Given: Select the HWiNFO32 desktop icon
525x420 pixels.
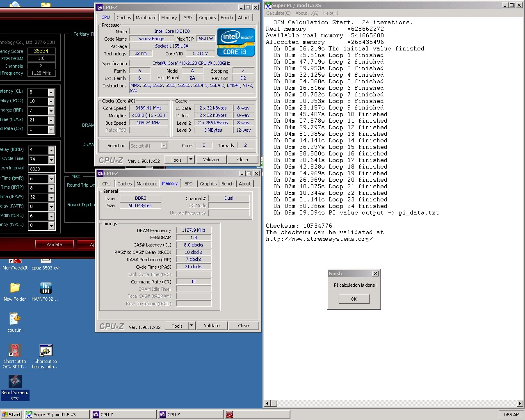Looking at the screenshot, I should click(x=46, y=292).
